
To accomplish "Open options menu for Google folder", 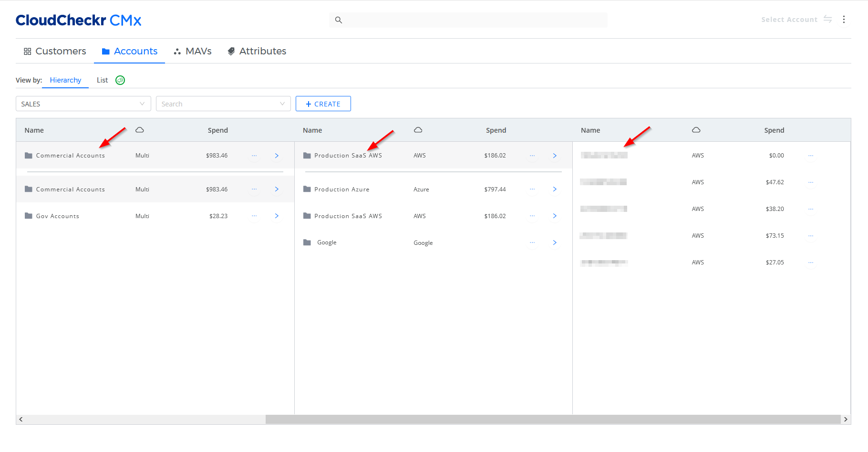I will pyautogui.click(x=532, y=243).
